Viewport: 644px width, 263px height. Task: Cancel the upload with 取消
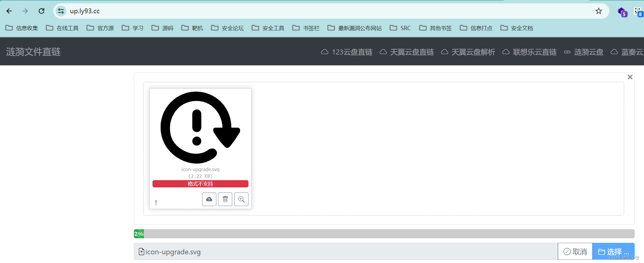point(575,252)
